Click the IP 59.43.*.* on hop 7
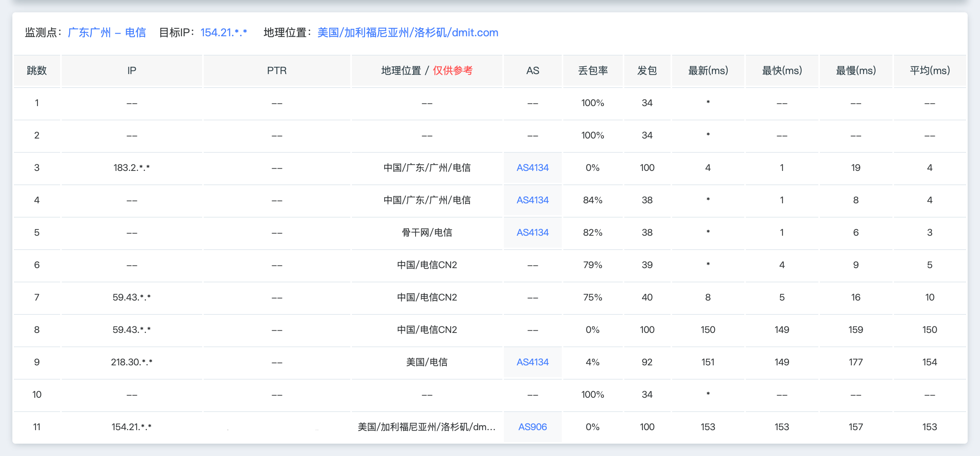Screen dimensions: 980x456 click(x=132, y=297)
